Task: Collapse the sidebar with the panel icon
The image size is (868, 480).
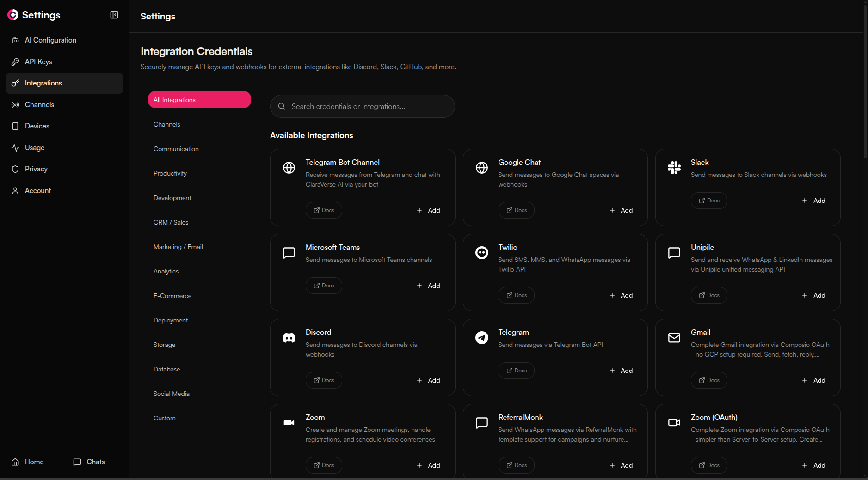Action: (114, 14)
